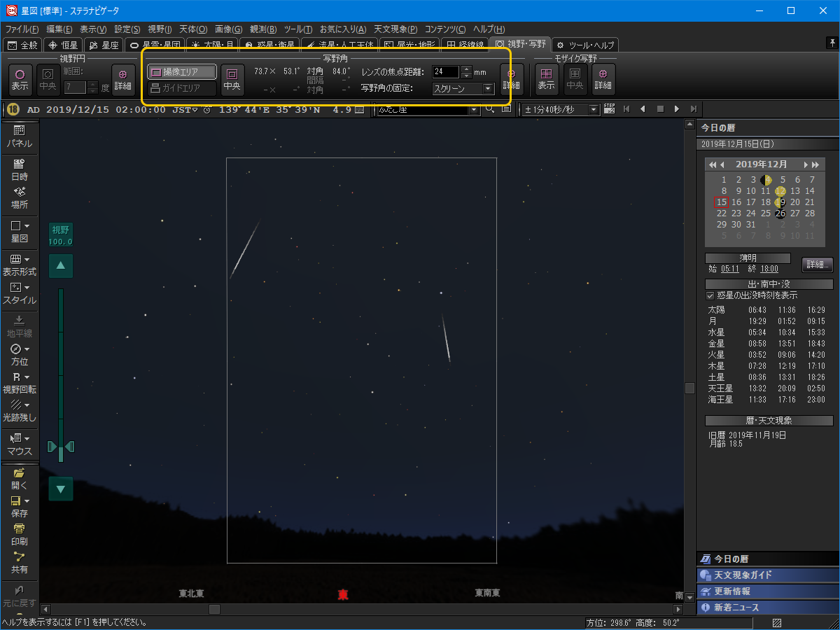Open 写野角 詳細 settings icon
Screen dimensions: 840x630
coord(512,79)
